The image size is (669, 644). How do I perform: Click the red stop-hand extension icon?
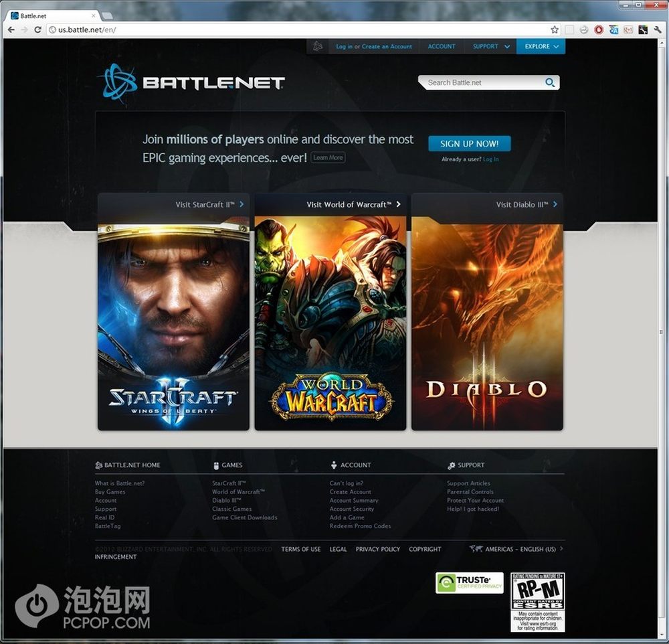[599, 29]
